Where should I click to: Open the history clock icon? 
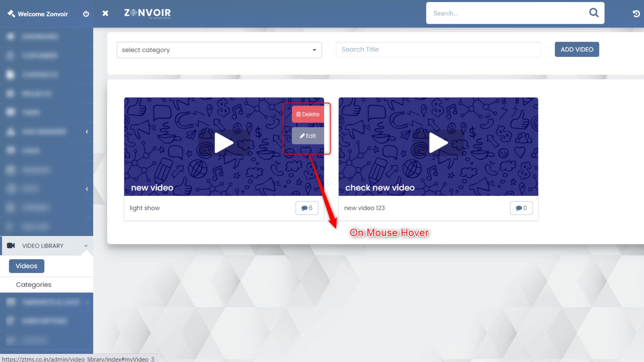(636, 14)
